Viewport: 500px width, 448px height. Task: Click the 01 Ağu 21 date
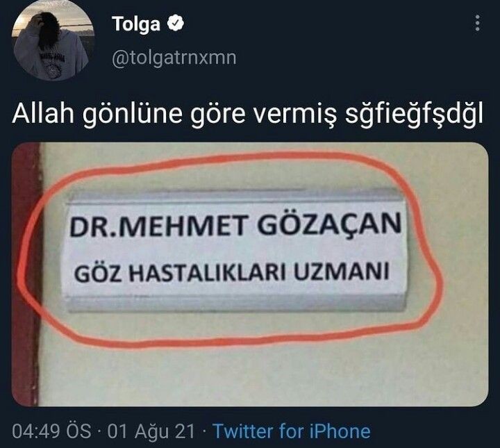(151, 432)
